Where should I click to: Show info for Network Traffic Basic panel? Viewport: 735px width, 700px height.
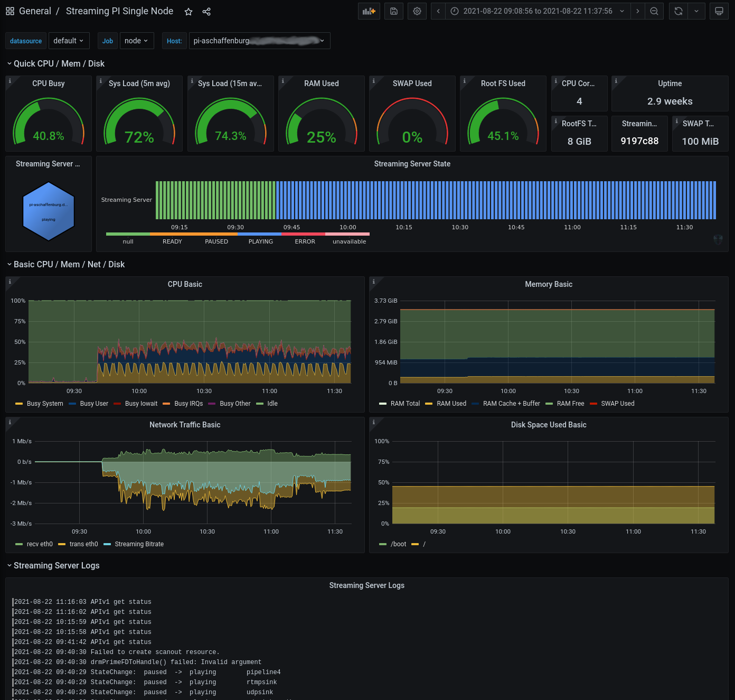coord(10,422)
